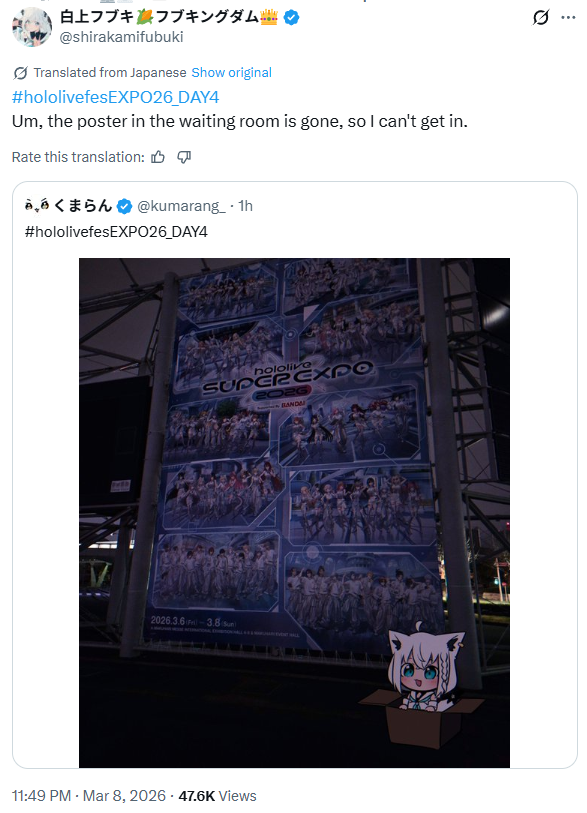Click the quoted tweet's 1h timestamp
Screen dimensions: 587x813
point(245,206)
